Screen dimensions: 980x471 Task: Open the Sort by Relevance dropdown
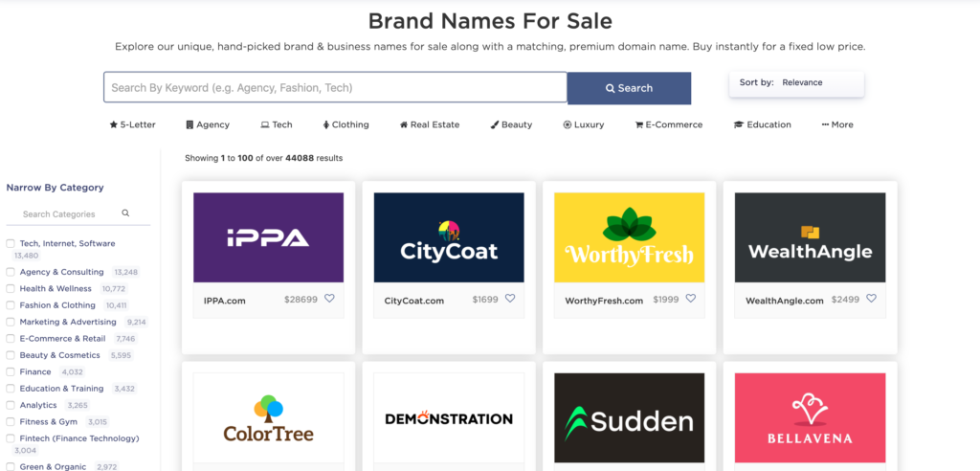coord(796,83)
